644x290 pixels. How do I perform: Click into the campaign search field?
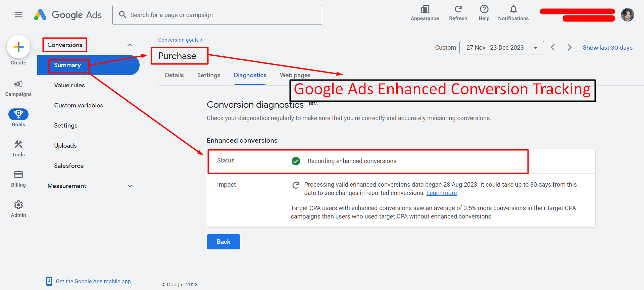(217, 15)
